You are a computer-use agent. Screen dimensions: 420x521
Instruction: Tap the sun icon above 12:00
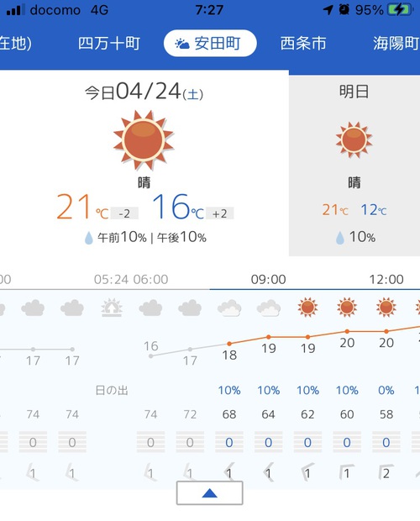pos(386,307)
